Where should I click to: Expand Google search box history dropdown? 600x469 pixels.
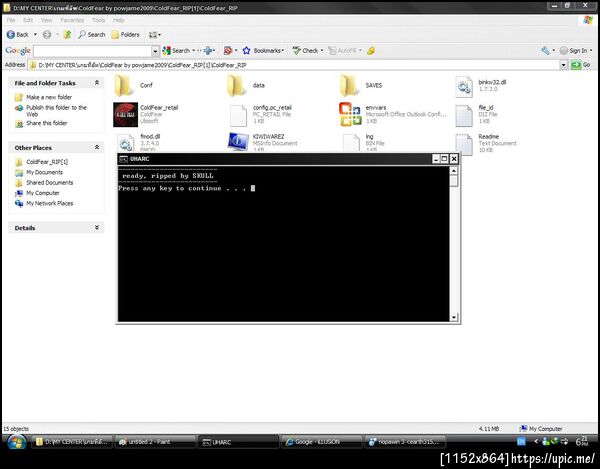pyautogui.click(x=155, y=51)
